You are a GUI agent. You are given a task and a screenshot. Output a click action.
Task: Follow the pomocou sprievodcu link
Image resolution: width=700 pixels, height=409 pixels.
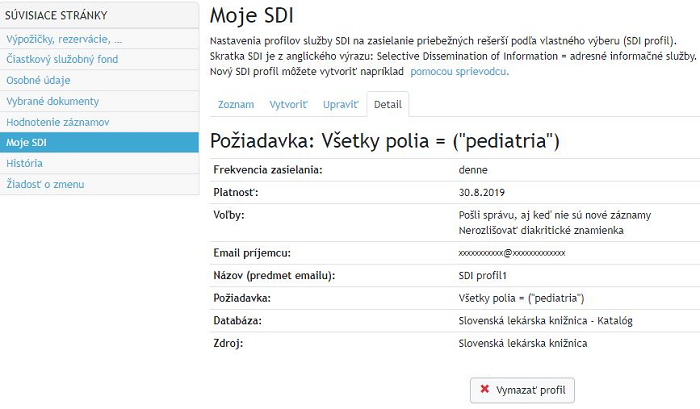(x=459, y=71)
